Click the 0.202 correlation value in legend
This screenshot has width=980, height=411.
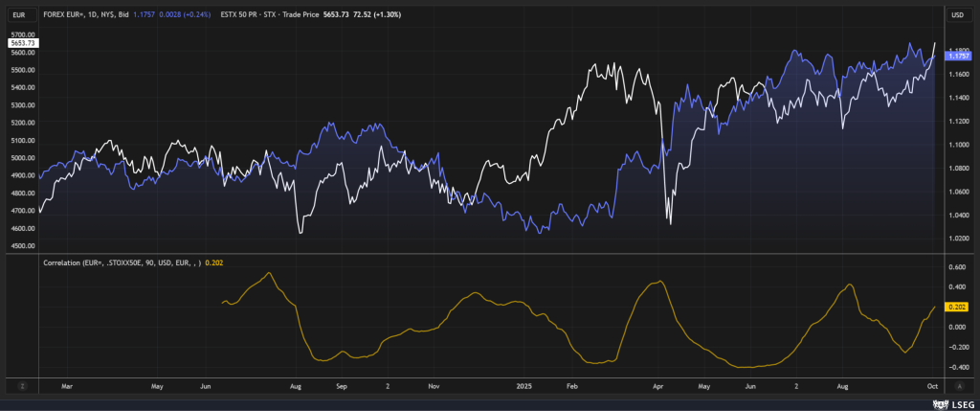point(213,262)
